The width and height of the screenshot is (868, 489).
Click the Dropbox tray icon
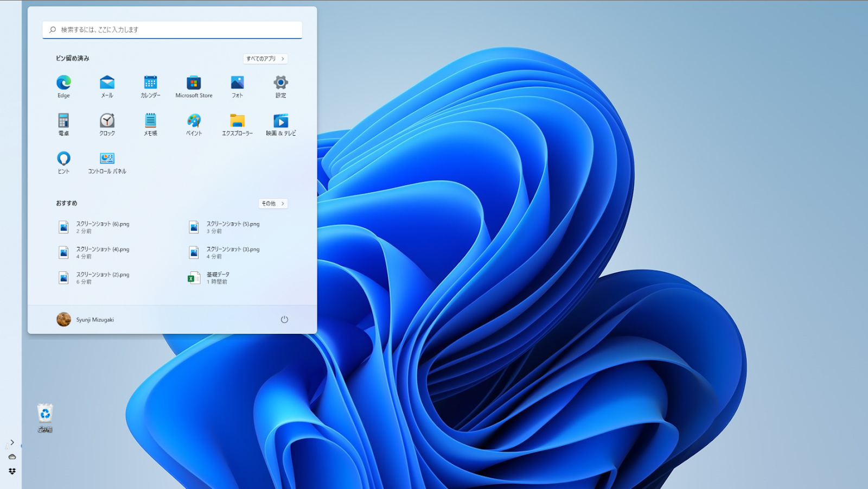pos(12,471)
